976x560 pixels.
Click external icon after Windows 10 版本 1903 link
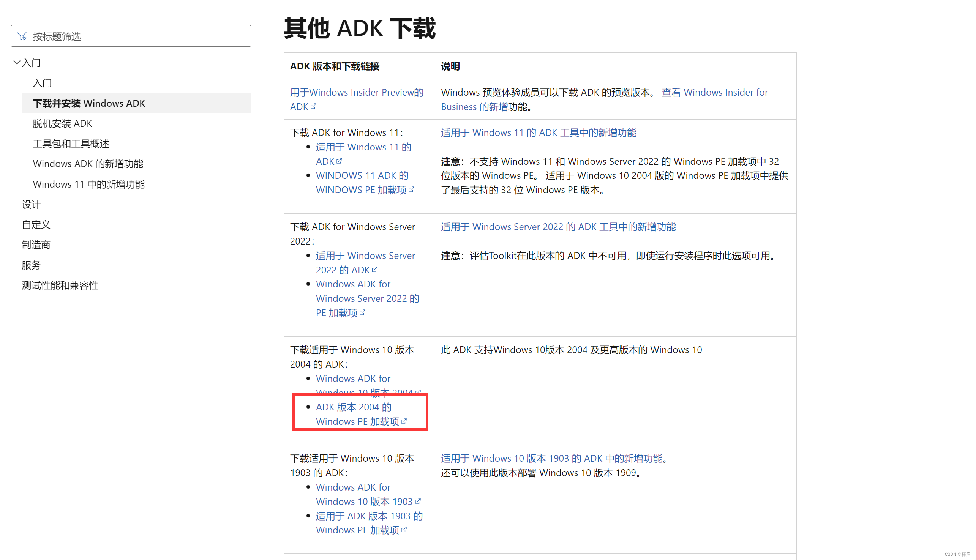coord(418,501)
